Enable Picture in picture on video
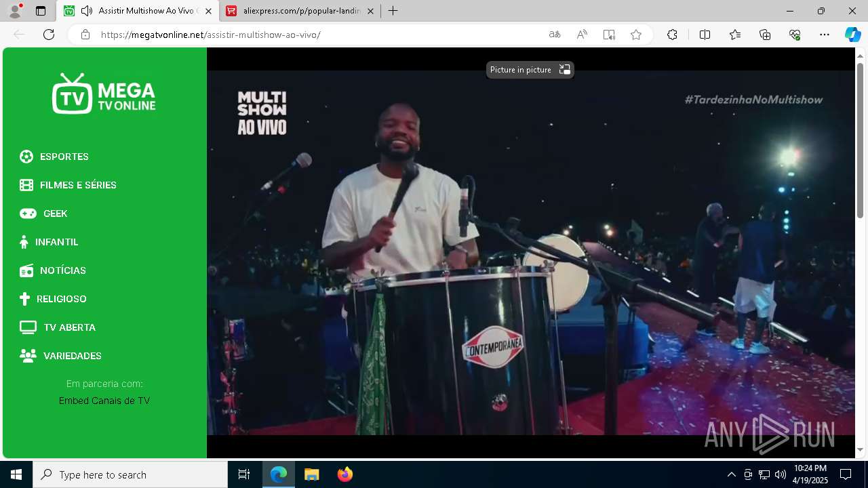The image size is (868, 488). click(x=530, y=70)
